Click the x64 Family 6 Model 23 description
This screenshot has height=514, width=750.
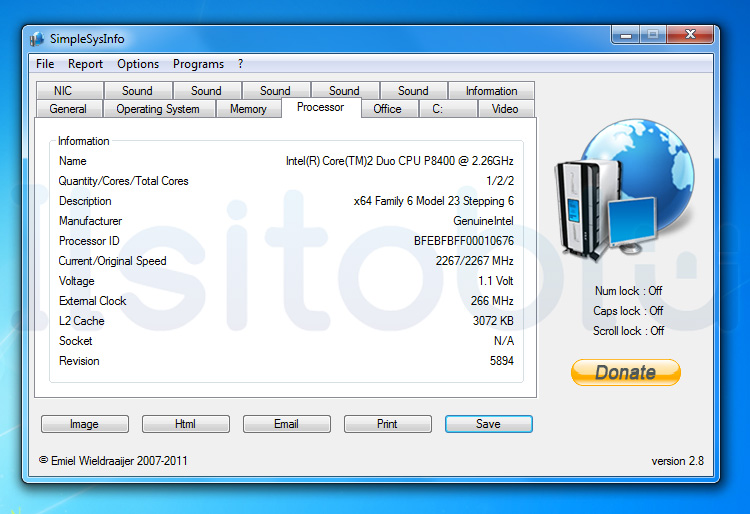[433, 201]
